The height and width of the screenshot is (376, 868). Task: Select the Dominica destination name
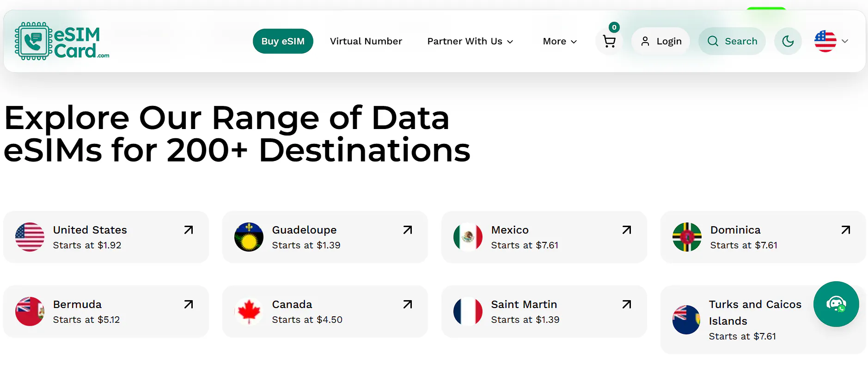point(735,230)
